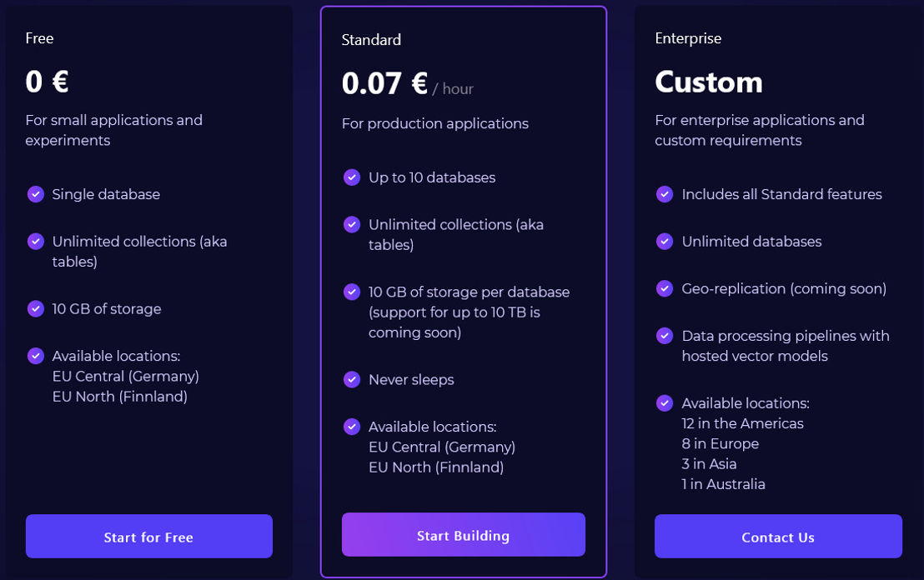924x580 pixels.
Task: Click the 0 € price
Action: pos(48,82)
